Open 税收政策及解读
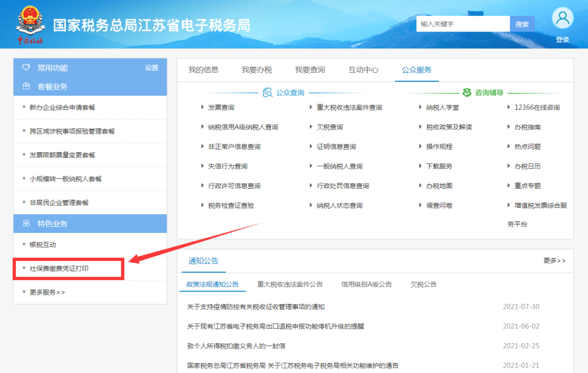588x373 pixels. pos(449,127)
